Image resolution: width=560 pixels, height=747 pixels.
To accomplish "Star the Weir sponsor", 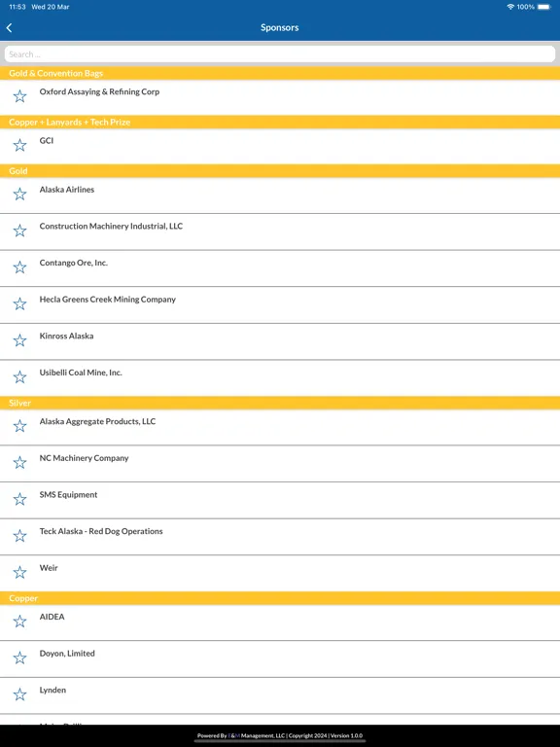I will (x=19, y=572).
